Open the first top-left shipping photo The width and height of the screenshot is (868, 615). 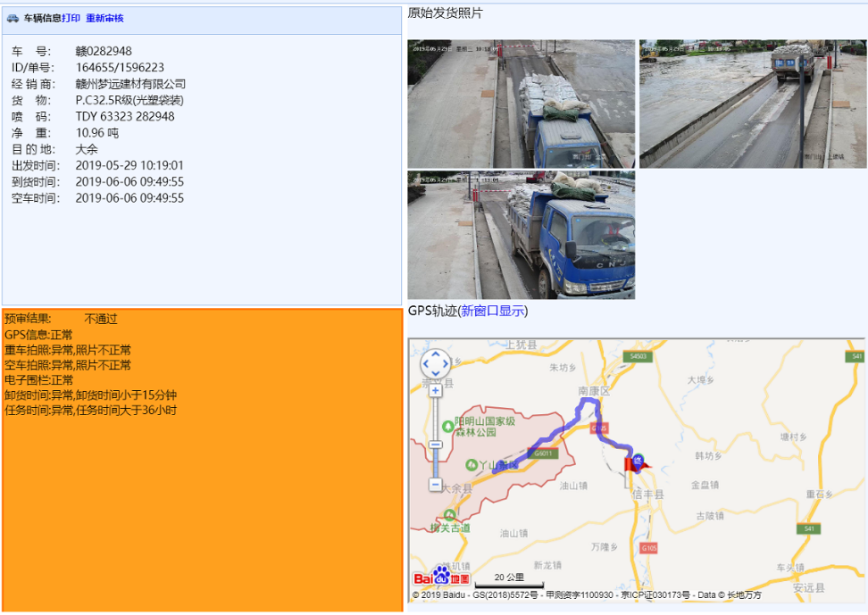[521, 104]
